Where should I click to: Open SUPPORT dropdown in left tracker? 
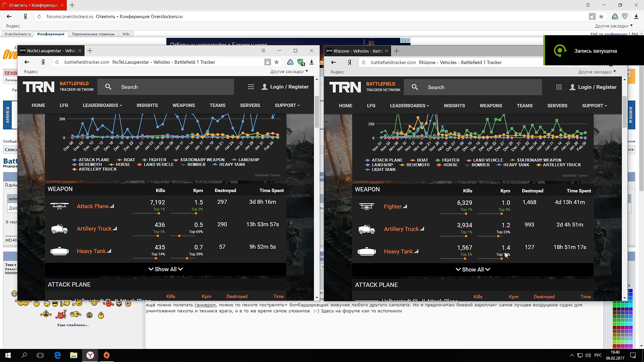pos(287,105)
